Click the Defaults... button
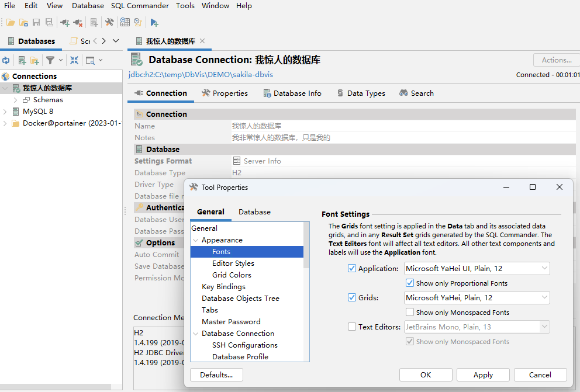This screenshot has height=392, width=580. point(216,374)
